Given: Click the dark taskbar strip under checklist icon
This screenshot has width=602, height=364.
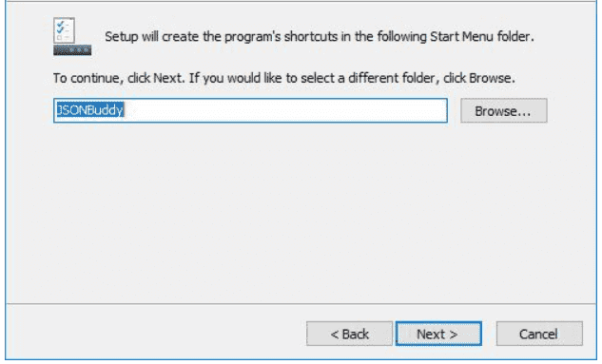Looking at the screenshot, I should pyautogui.click(x=72, y=50).
